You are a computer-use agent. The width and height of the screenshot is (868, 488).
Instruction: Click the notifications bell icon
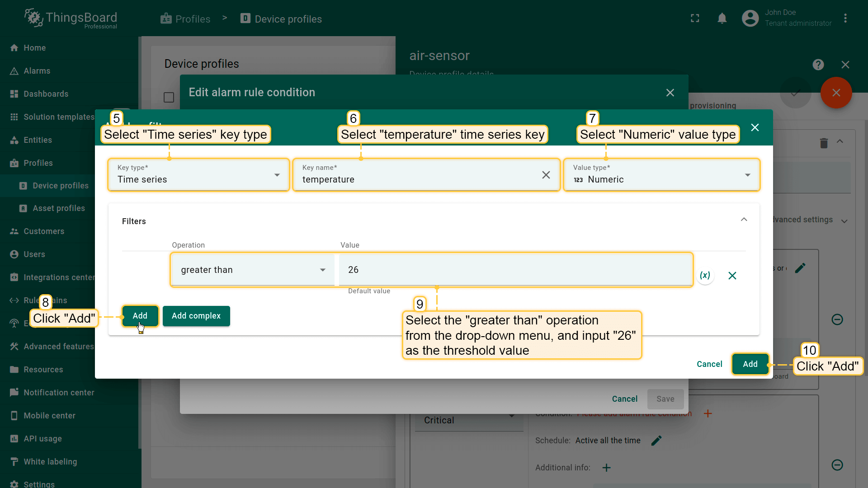(x=722, y=19)
